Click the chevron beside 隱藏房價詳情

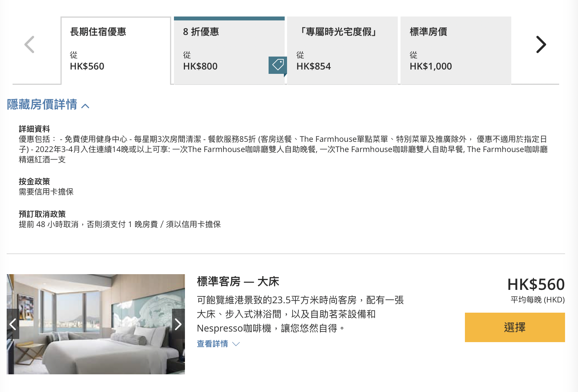(x=85, y=106)
